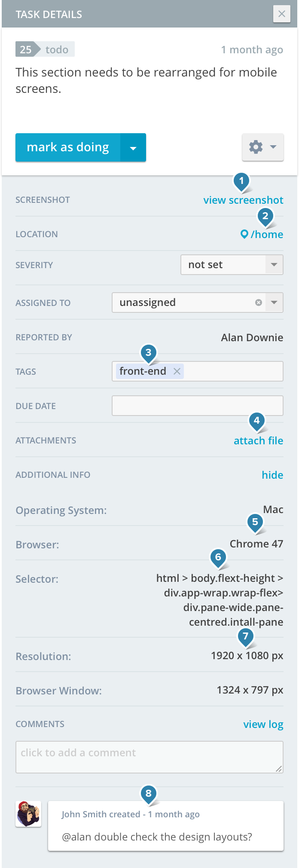Click the settings gear icon
Screen dimensions: 299x868
coord(256,147)
